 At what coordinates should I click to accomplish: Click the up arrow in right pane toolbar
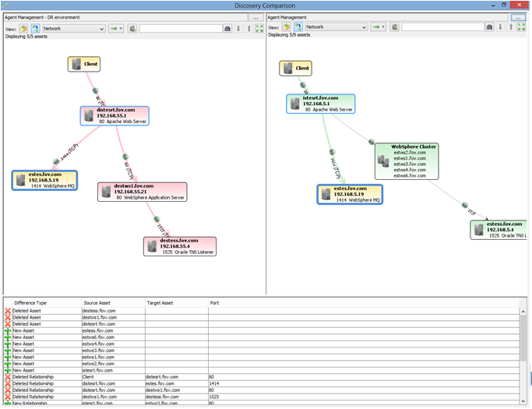coord(511,28)
